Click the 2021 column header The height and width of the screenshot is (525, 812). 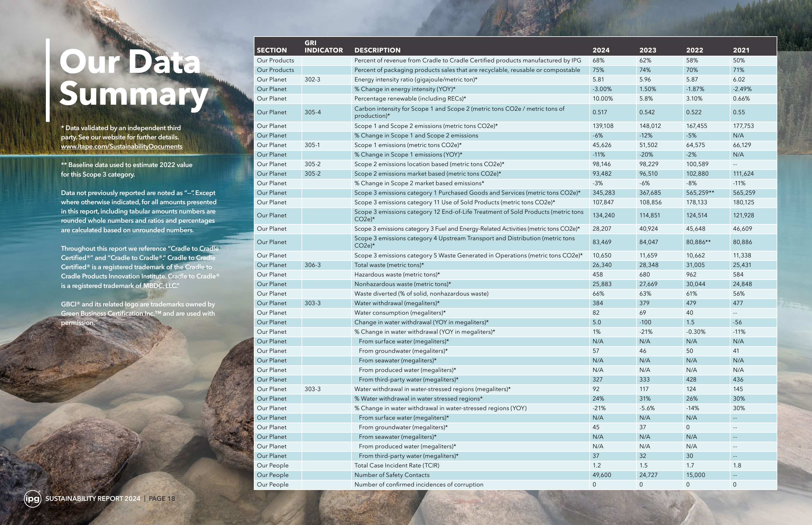pos(741,50)
